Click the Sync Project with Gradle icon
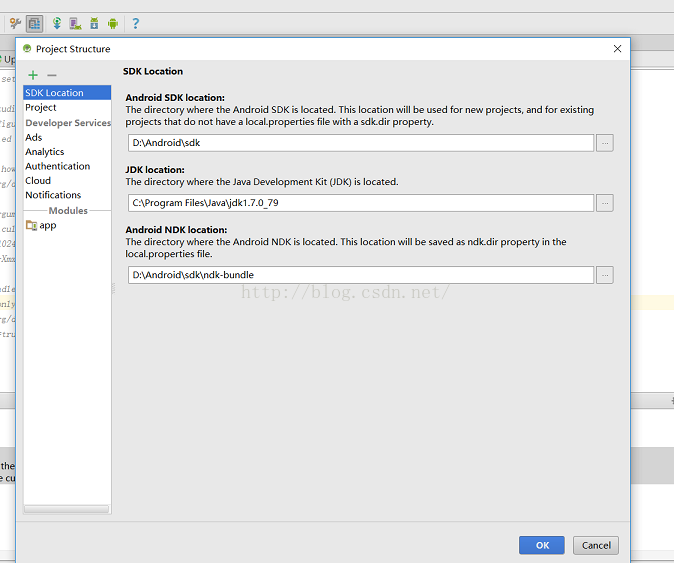This screenshot has height=563, width=674. [57, 23]
